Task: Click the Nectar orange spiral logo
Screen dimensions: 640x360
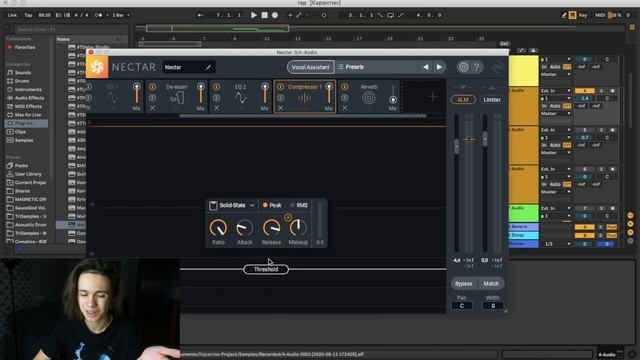Action: click(97, 67)
